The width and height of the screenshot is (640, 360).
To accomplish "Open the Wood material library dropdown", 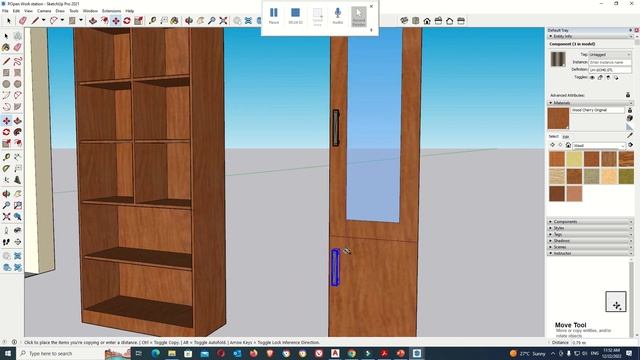I will tap(599, 145).
